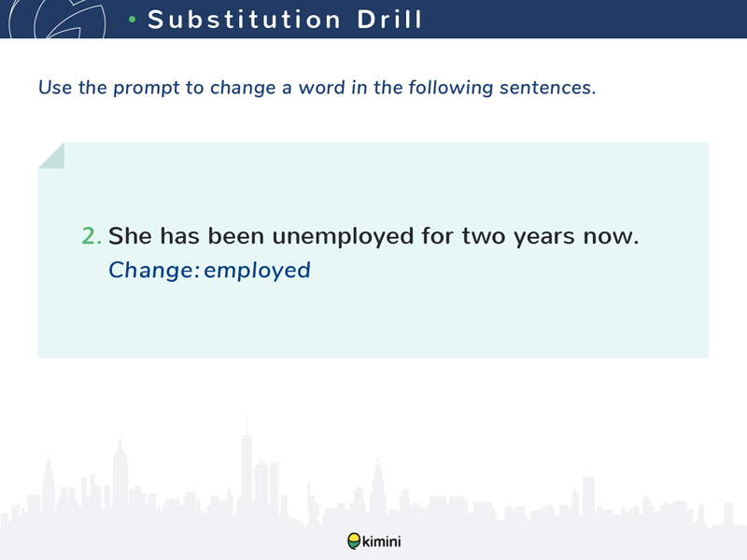The image size is (747, 560).
Task: Click the words "has been" in the sentence
Action: (x=203, y=237)
